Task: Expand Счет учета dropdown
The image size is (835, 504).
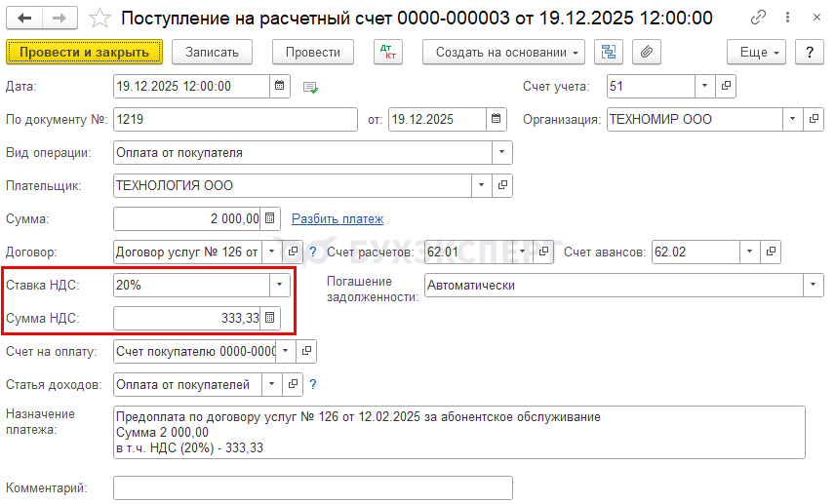Action: pyautogui.click(x=704, y=86)
